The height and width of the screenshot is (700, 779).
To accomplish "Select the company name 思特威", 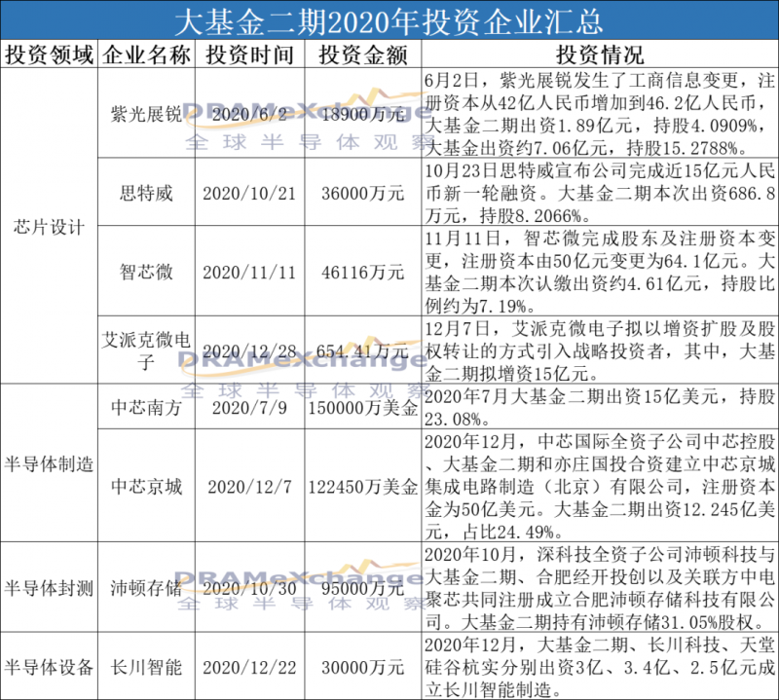I will pos(145,194).
